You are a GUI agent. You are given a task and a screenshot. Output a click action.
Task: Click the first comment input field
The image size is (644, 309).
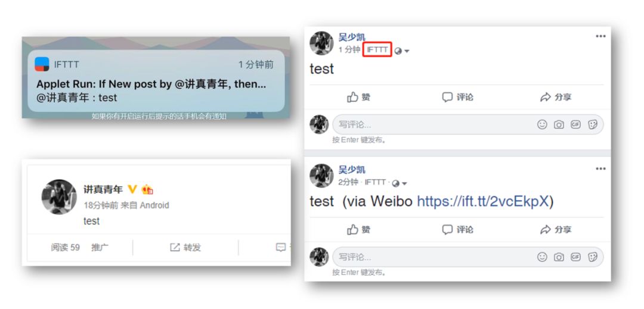(468, 124)
